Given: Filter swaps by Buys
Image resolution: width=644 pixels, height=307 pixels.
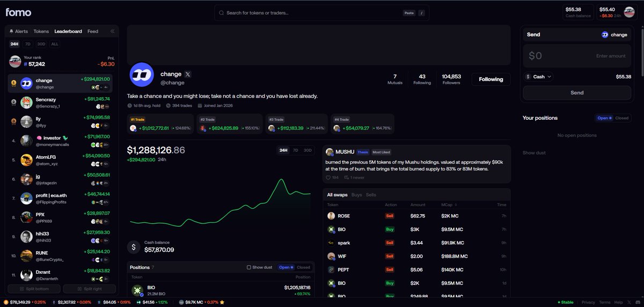Looking at the screenshot, I should (x=356, y=195).
